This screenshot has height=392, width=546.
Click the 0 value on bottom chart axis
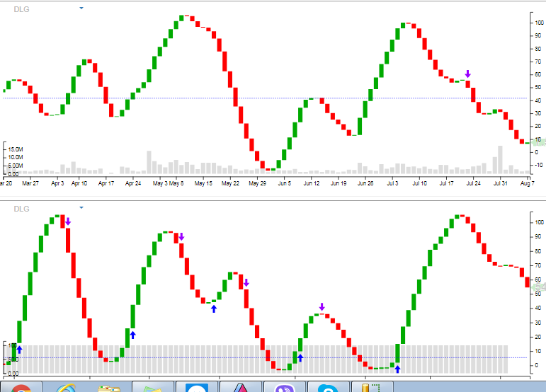pos(537,365)
